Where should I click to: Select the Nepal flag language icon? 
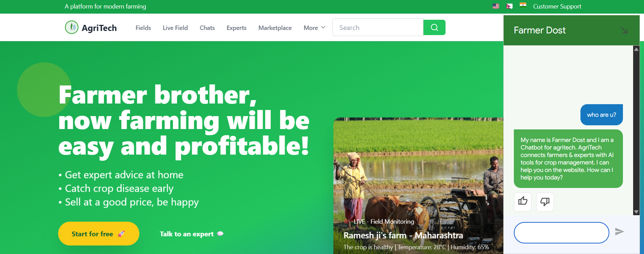tap(509, 6)
